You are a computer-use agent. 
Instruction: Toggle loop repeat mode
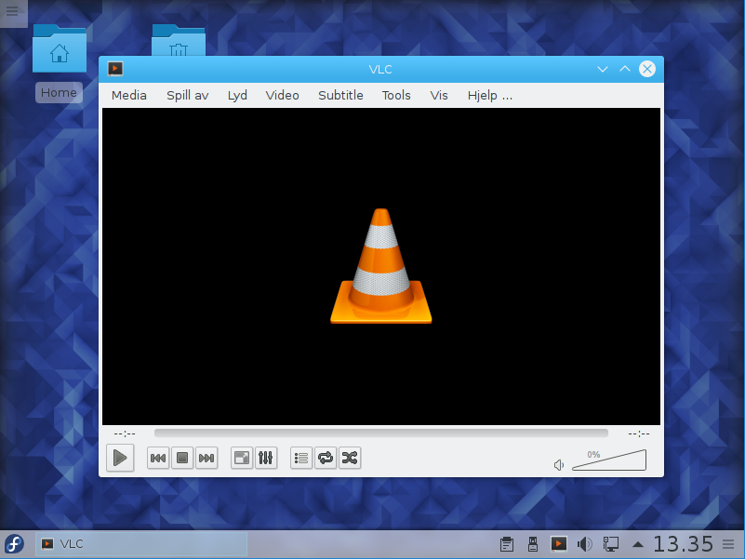[x=326, y=458]
